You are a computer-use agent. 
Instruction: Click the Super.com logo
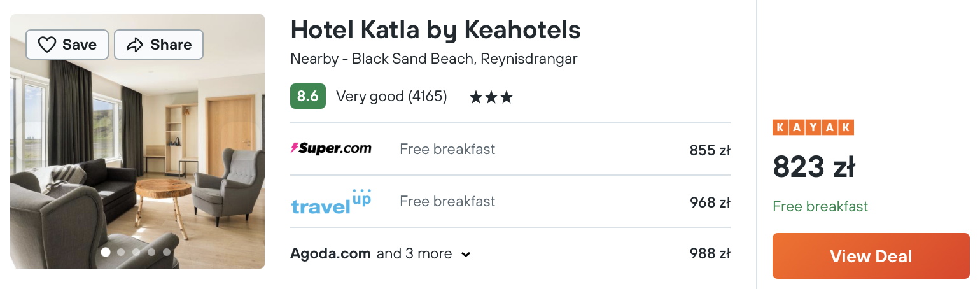click(331, 148)
